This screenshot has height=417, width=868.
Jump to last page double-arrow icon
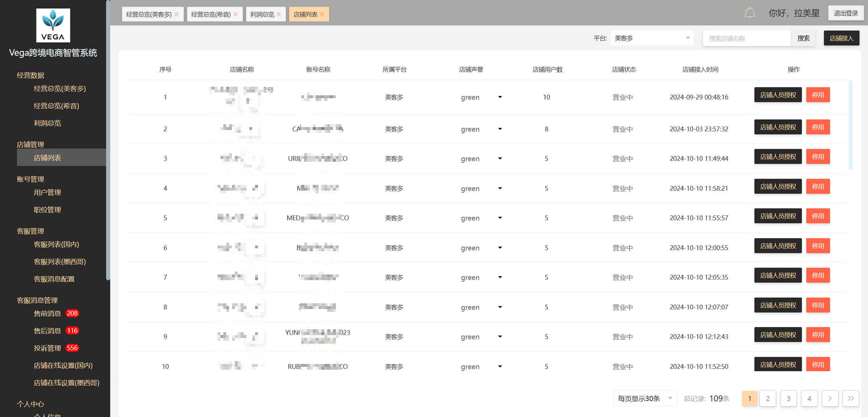tap(850, 398)
